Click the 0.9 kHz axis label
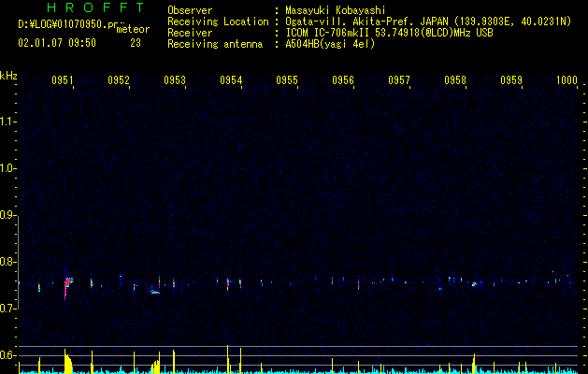Viewport: 588px width, 374px height. pos(7,215)
